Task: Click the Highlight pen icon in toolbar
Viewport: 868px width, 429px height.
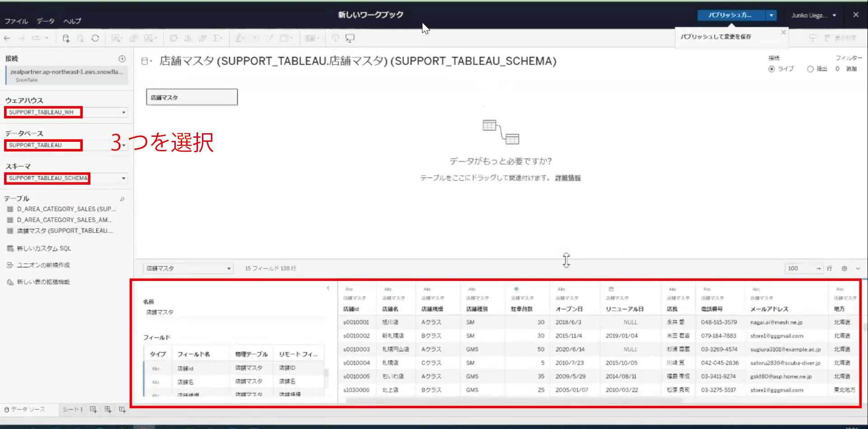Action: coord(240,38)
